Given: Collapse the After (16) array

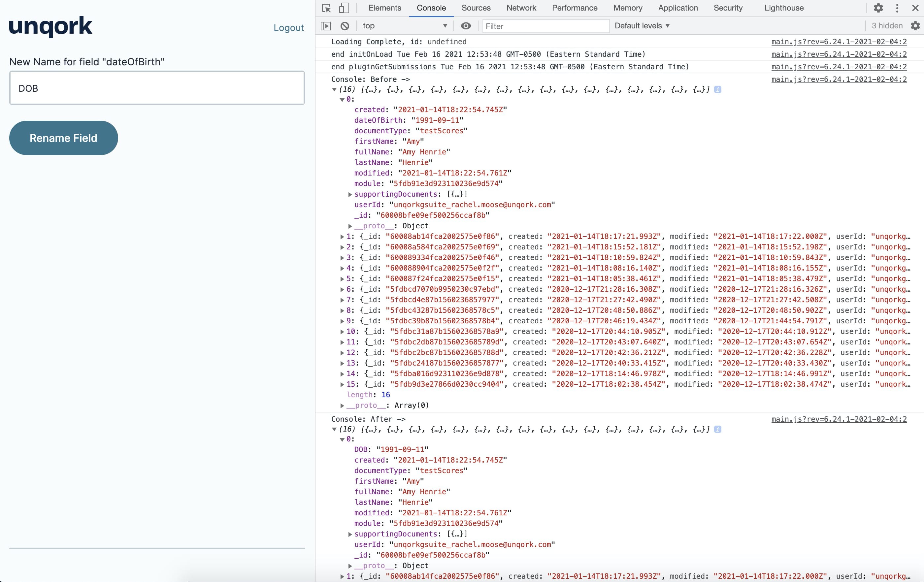Looking at the screenshot, I should pyautogui.click(x=334, y=429).
